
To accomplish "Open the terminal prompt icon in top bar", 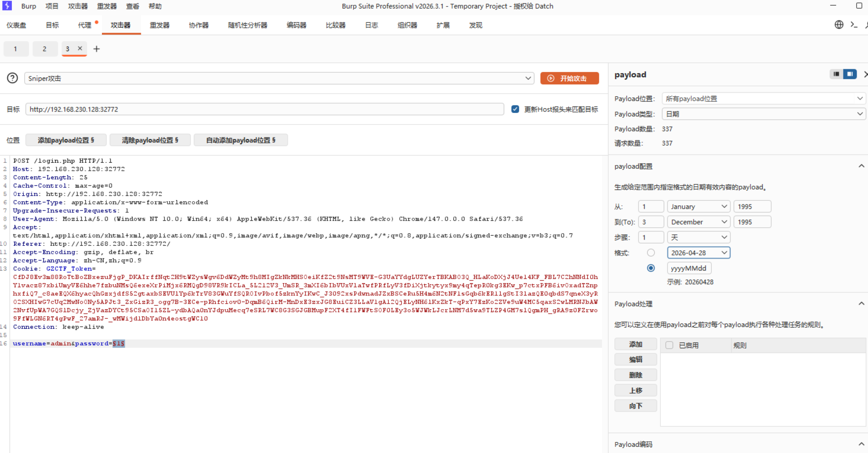I will (854, 25).
